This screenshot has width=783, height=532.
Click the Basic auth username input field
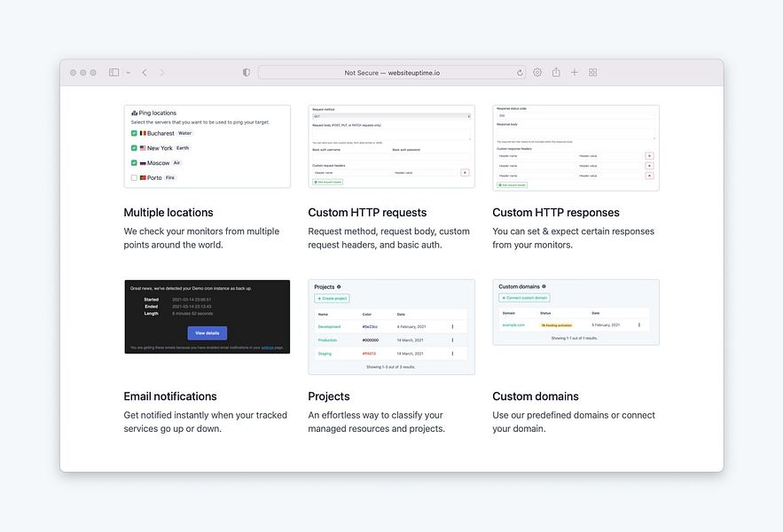tap(350, 153)
